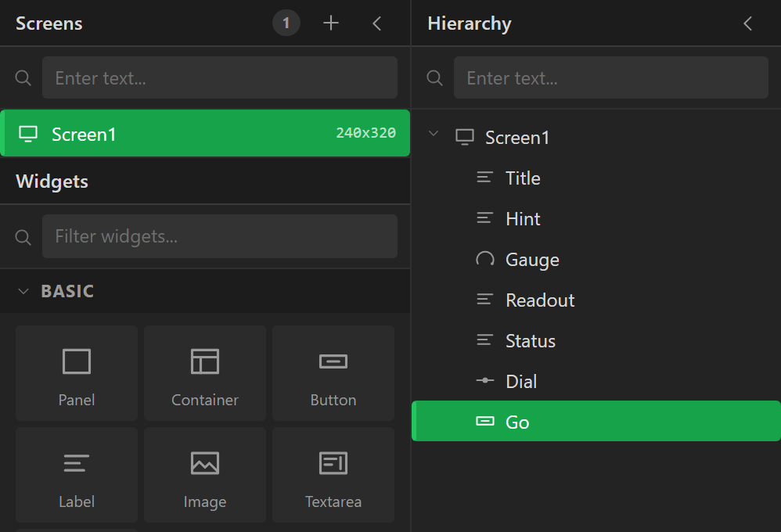Click the arc icon next to Gauge

pos(484,258)
